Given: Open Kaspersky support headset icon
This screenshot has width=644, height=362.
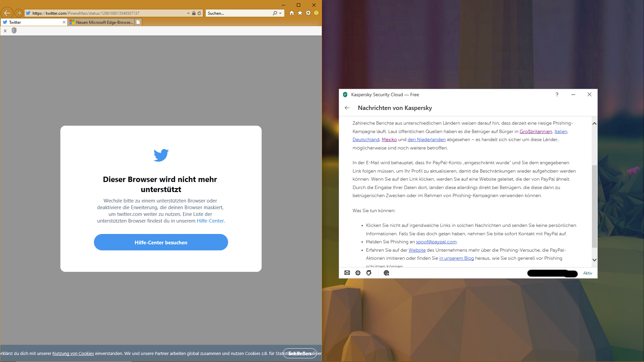Looking at the screenshot, I should pos(369,273).
